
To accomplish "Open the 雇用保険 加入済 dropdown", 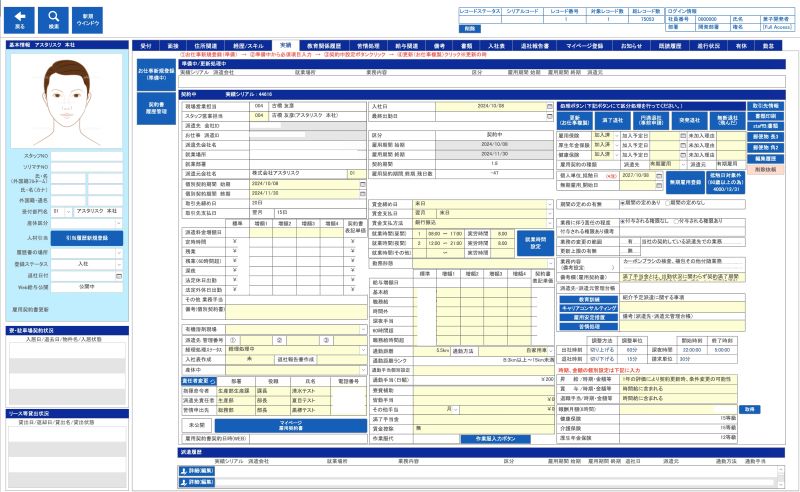I will coord(616,136).
